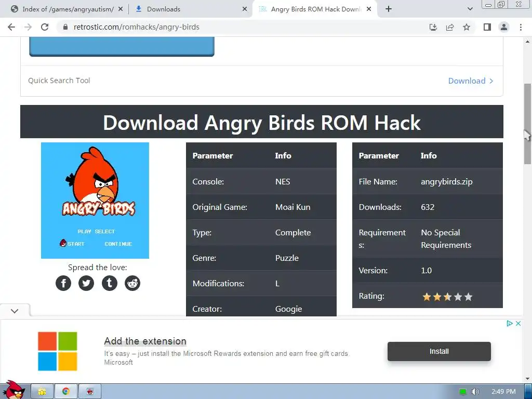Click the page vertical scrollbar thumb
The width and height of the screenshot is (532, 399).
click(528, 124)
